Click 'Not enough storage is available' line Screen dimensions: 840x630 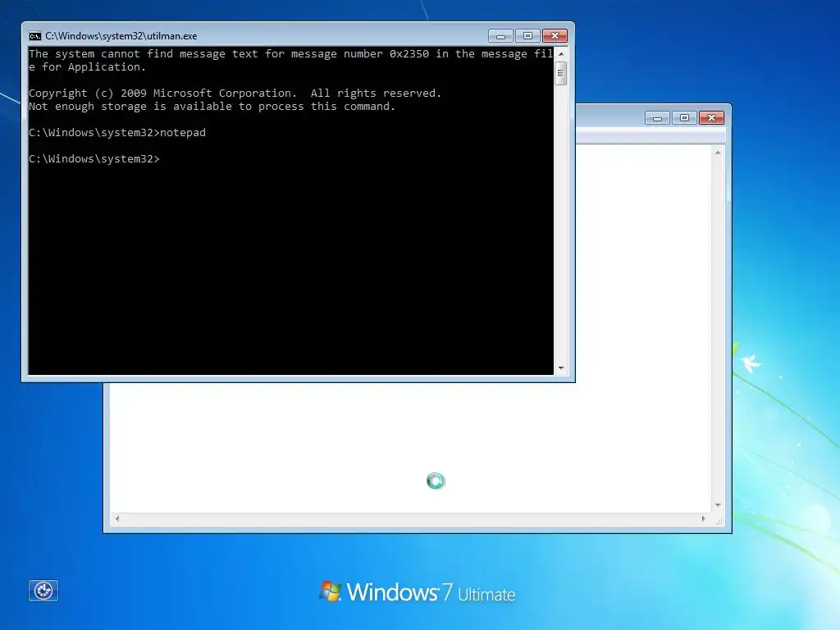212,107
